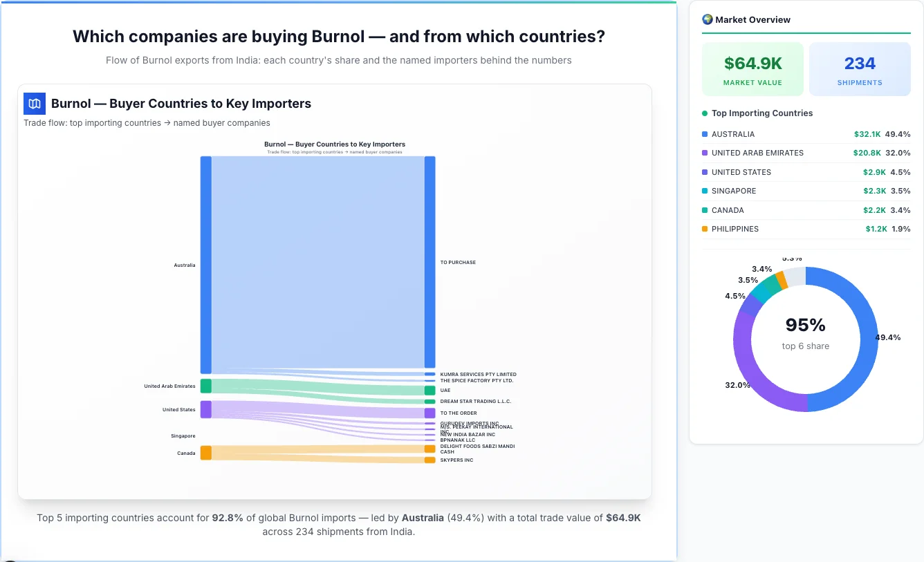
Task: Click the $20.8K value for United Arab Emirates
Action: pos(867,153)
